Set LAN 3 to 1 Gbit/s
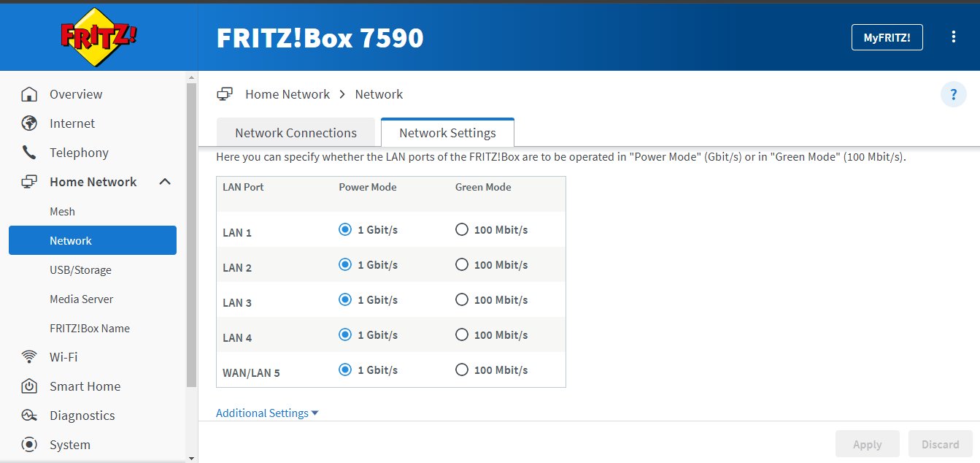980x463 pixels. (x=345, y=299)
